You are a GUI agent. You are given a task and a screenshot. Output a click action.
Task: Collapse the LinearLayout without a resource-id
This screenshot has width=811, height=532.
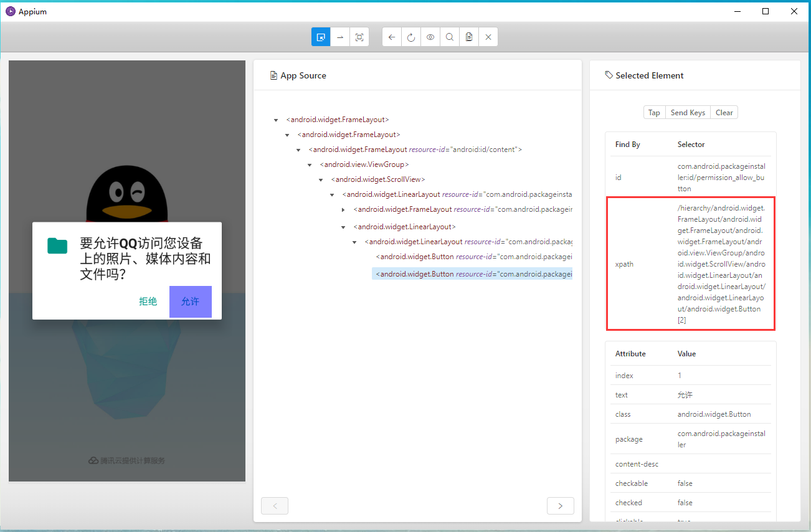click(343, 227)
